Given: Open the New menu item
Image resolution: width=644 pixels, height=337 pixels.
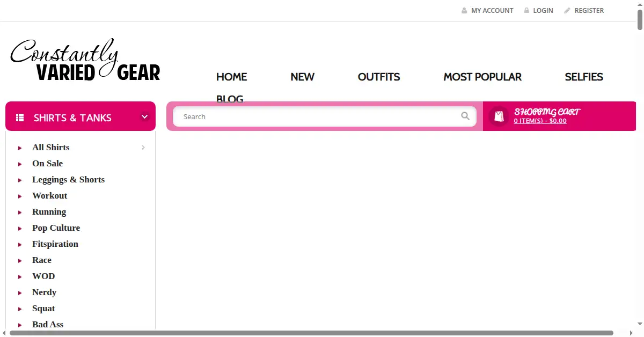Looking at the screenshot, I should (x=303, y=77).
